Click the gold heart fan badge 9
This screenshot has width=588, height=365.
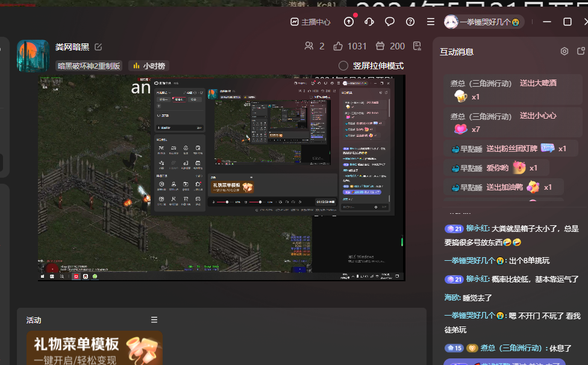pos(472,348)
